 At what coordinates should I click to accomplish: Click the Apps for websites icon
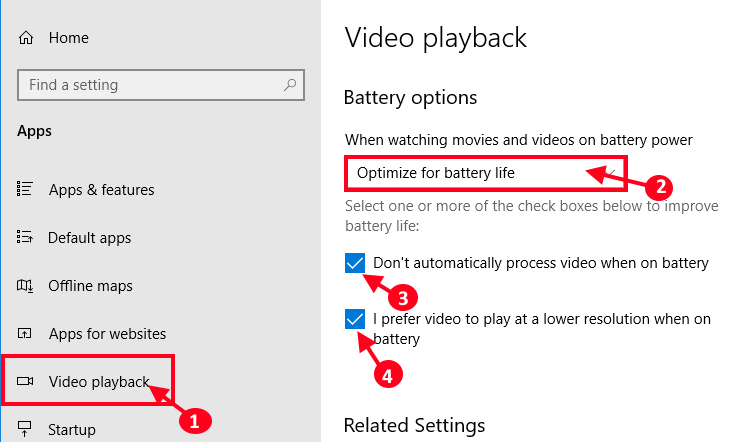click(24, 333)
